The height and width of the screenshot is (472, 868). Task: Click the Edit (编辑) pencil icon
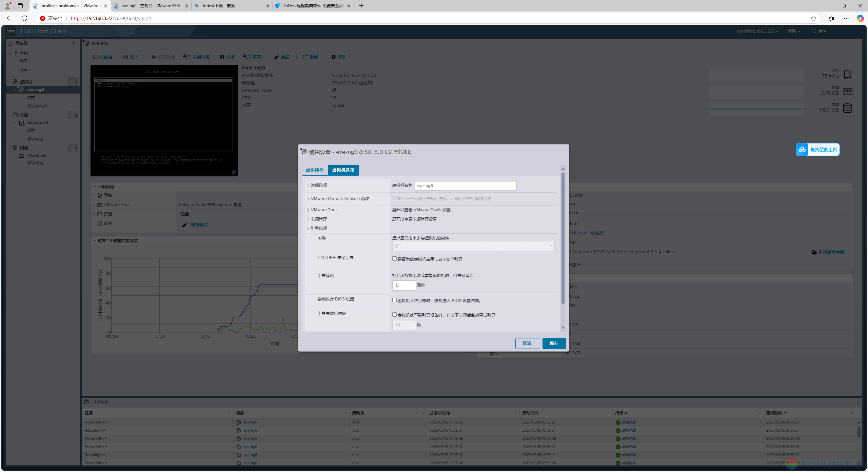(x=276, y=57)
